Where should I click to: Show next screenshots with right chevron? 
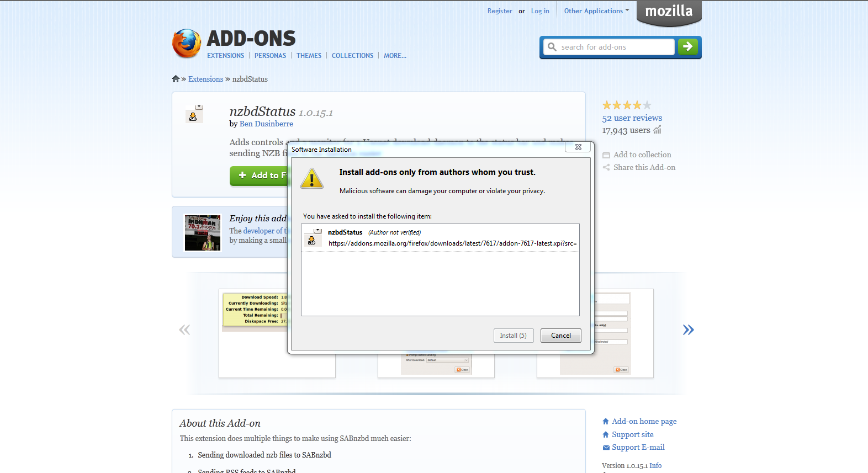pos(688,330)
